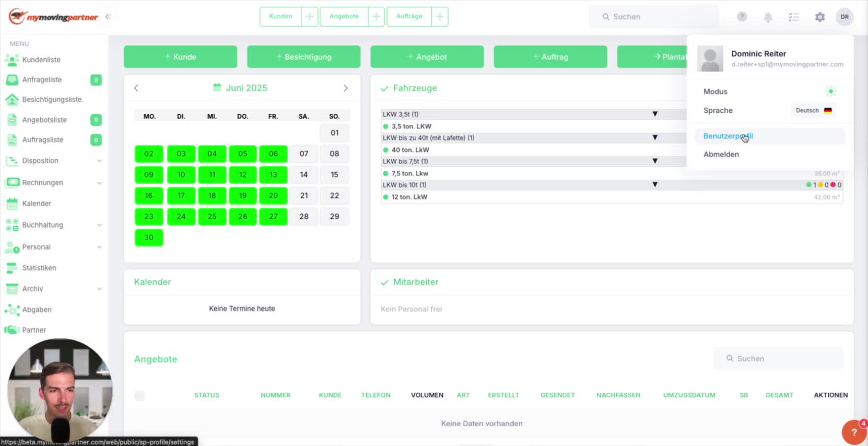Collapse the LKW bis 7,5t group
Image resolution: width=868 pixels, height=446 pixels.
pos(655,161)
